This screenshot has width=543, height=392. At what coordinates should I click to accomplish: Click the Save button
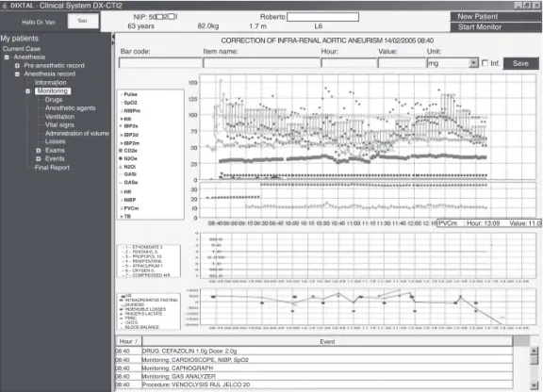(x=520, y=63)
